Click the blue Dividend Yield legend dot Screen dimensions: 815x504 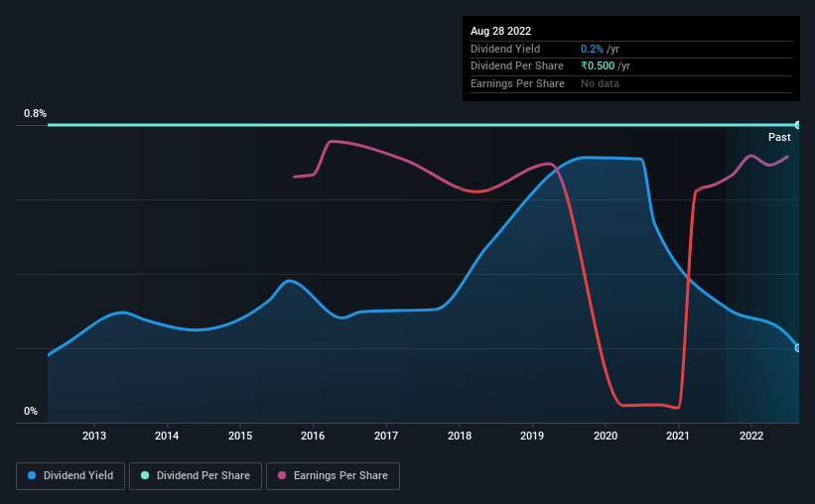32,475
